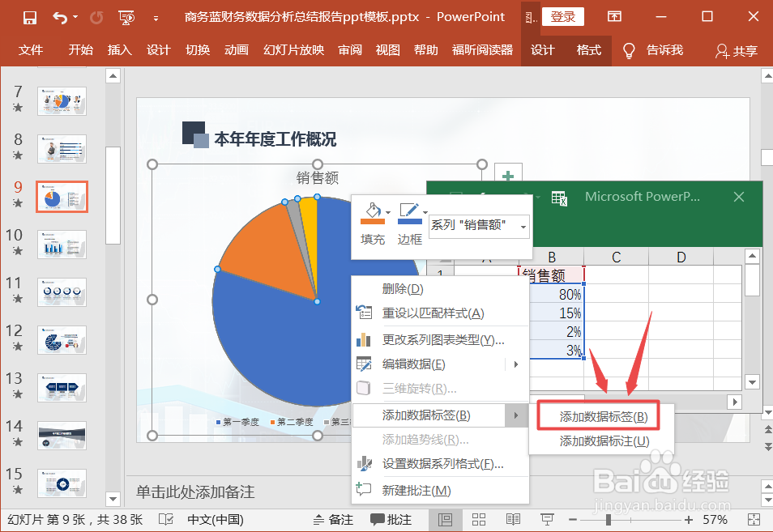Click the 共享 share button
The image size is (773, 532).
(737, 51)
